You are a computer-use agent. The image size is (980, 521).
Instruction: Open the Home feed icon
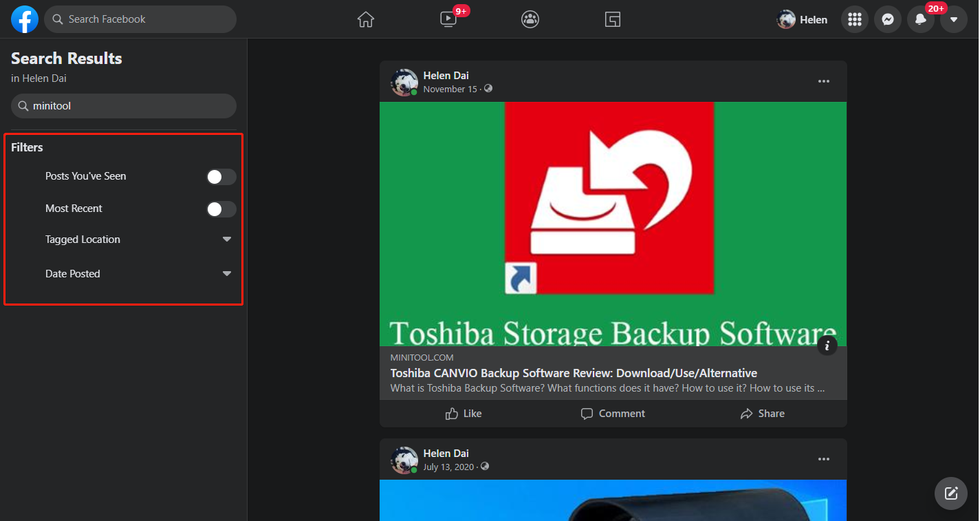pos(366,19)
